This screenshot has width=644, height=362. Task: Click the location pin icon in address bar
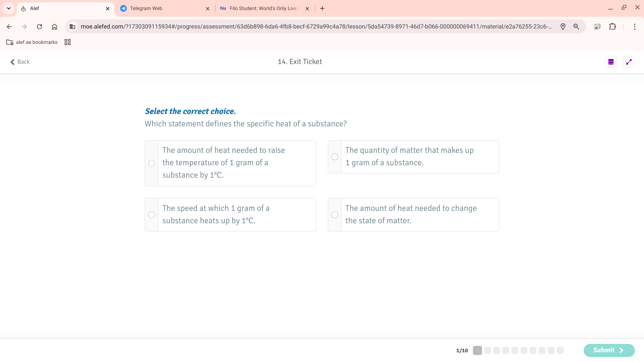[563, 26]
